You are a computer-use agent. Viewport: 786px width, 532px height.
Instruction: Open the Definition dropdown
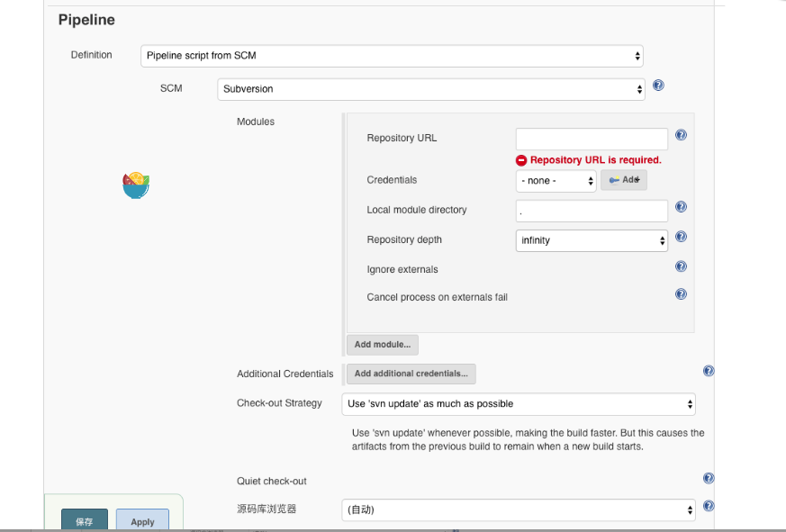tap(392, 56)
